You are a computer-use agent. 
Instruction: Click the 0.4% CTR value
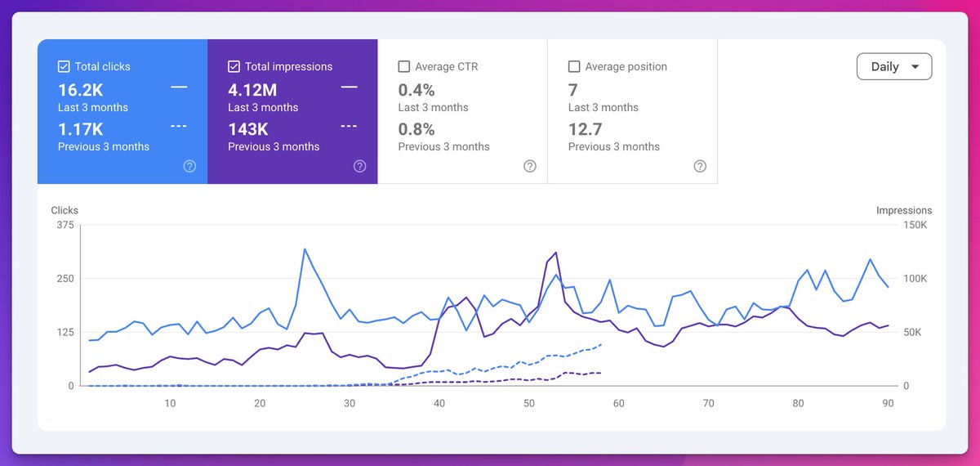416,89
